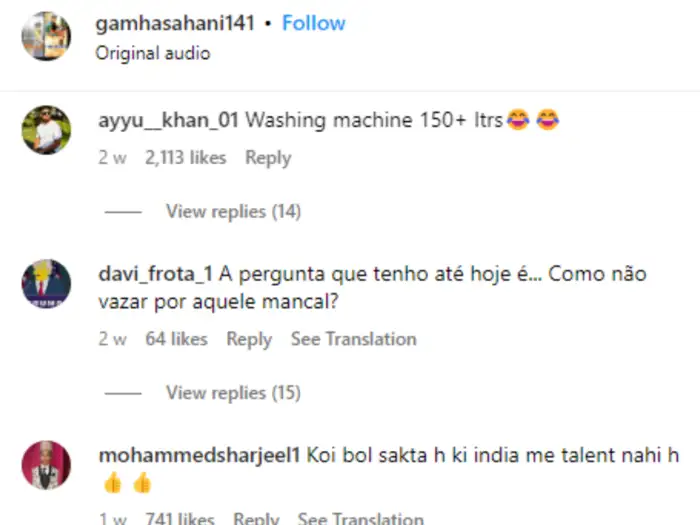Screen dimensions: 700x525
Task: Open mohammedsharjeel1 avatar
Action: click(x=46, y=465)
